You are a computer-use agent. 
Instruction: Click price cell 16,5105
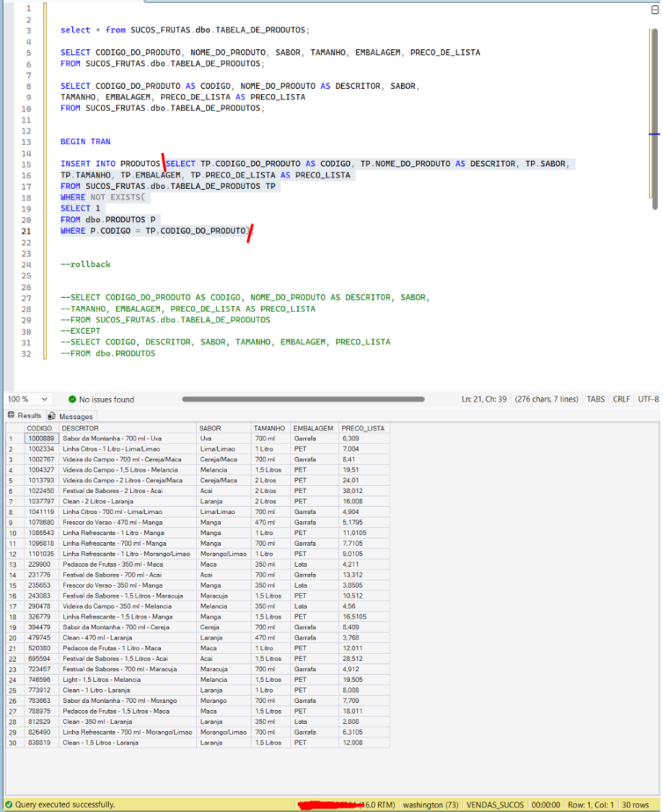tap(364, 617)
